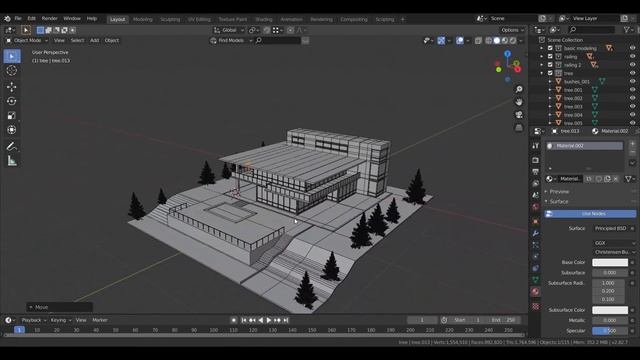The height and width of the screenshot is (360, 640).
Task: Open the File menu
Action: click(18, 19)
